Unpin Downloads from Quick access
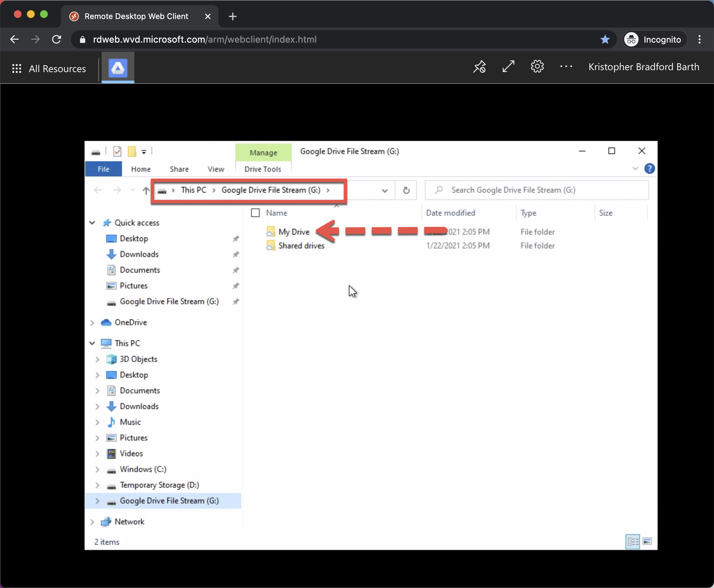The height and width of the screenshot is (588, 714). point(236,254)
